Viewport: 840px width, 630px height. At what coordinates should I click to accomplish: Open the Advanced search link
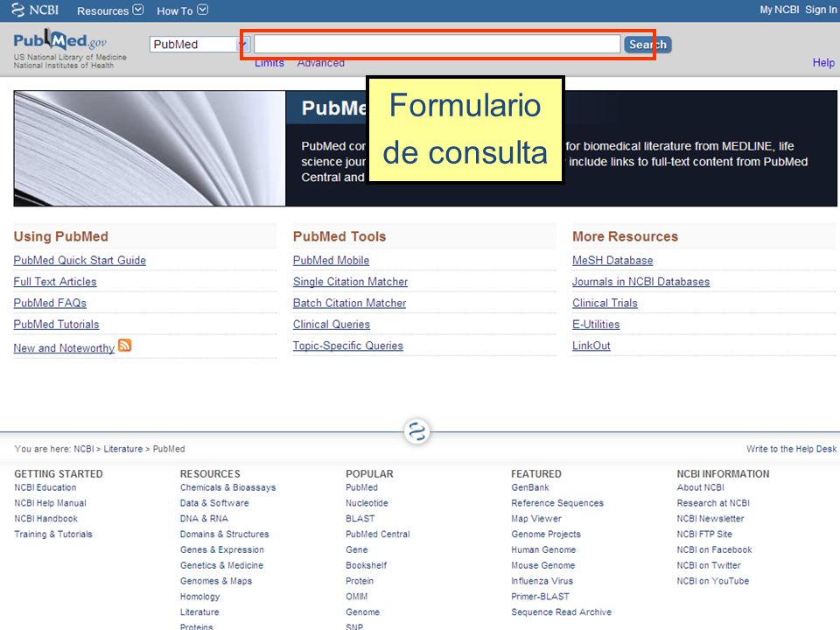tap(321, 63)
